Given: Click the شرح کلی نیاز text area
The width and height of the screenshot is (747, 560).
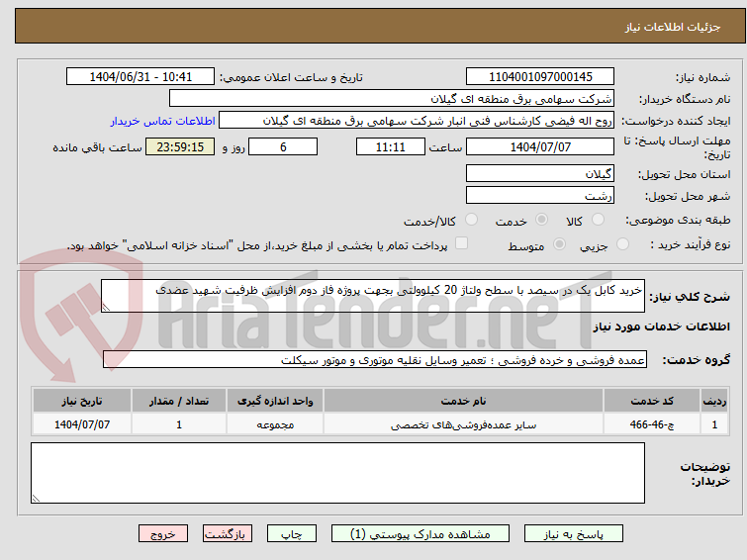Looking at the screenshot, I should 373,296.
